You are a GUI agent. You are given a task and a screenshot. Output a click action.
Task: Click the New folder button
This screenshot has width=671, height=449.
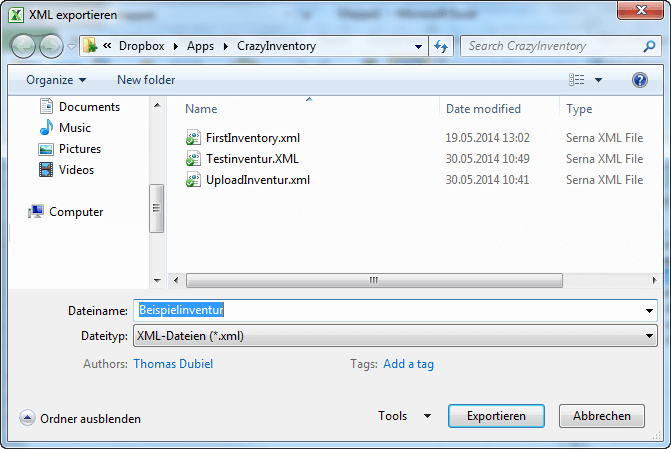(146, 80)
